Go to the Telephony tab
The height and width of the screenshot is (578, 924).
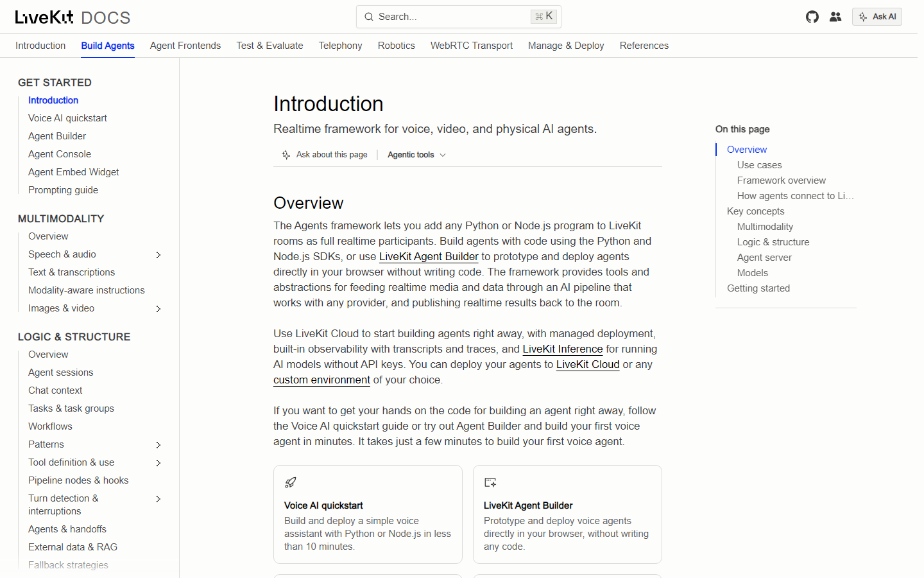click(341, 46)
